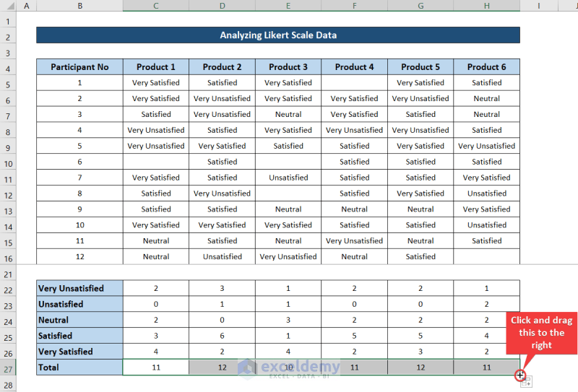Select Product 5 total cell showing 12
578x392 pixels.
coord(420,367)
